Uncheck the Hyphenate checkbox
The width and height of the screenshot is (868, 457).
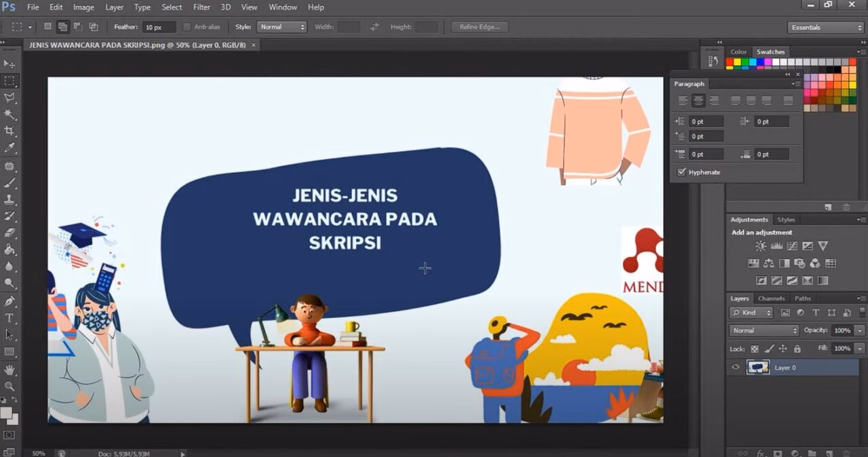tap(682, 172)
